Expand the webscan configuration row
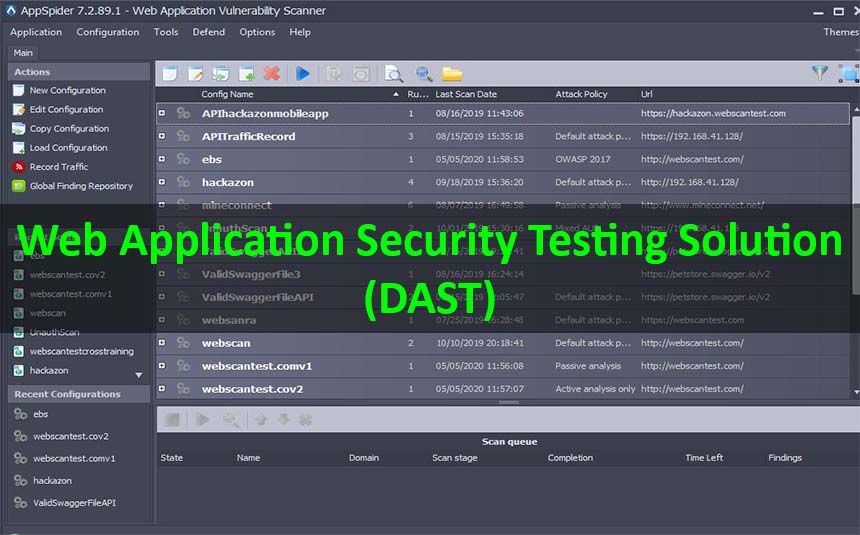The width and height of the screenshot is (860, 535). tap(162, 342)
